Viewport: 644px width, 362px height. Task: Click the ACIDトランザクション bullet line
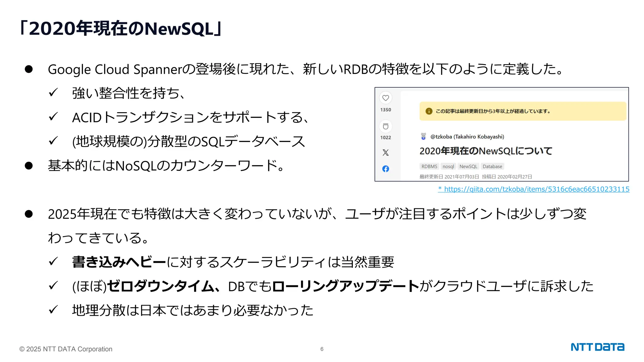pyautogui.click(x=191, y=118)
